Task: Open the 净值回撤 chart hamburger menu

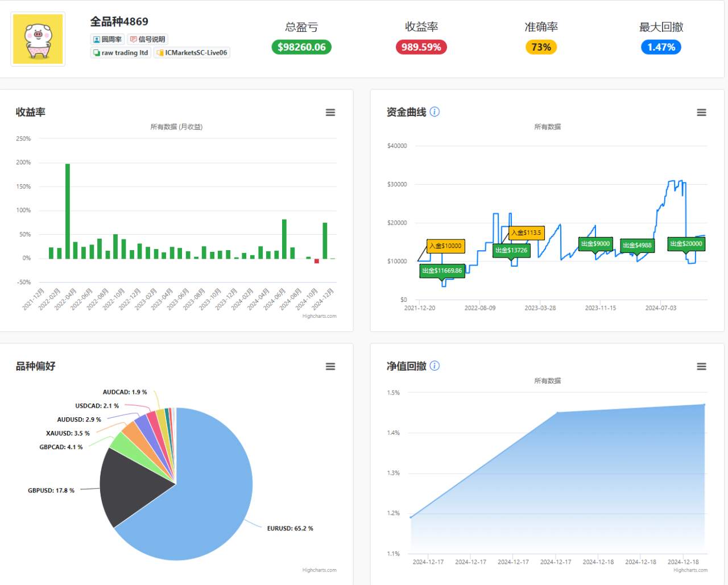Action: [702, 367]
